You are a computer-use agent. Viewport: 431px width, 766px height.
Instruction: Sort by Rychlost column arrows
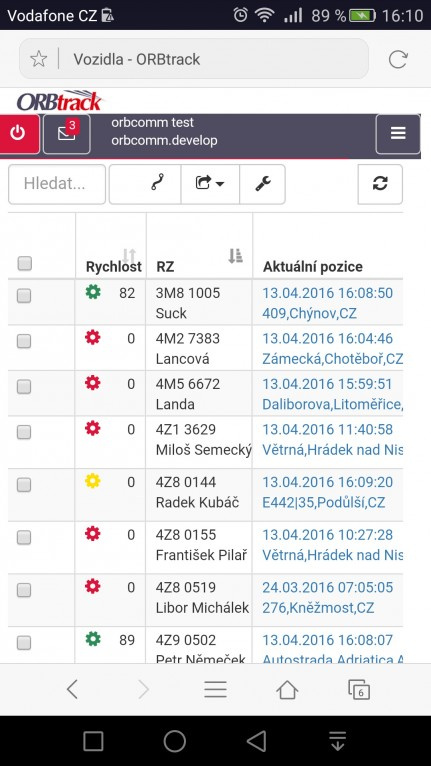pyautogui.click(x=129, y=255)
